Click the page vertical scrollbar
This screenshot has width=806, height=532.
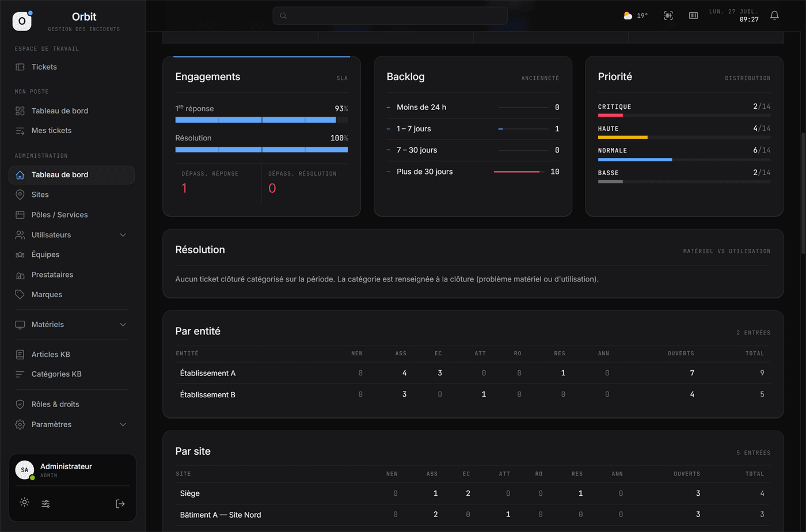803,193
